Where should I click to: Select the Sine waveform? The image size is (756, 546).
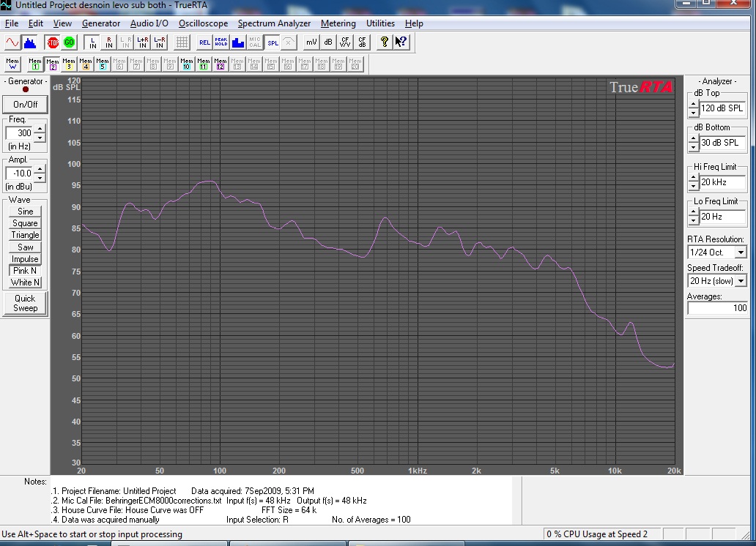click(x=25, y=212)
